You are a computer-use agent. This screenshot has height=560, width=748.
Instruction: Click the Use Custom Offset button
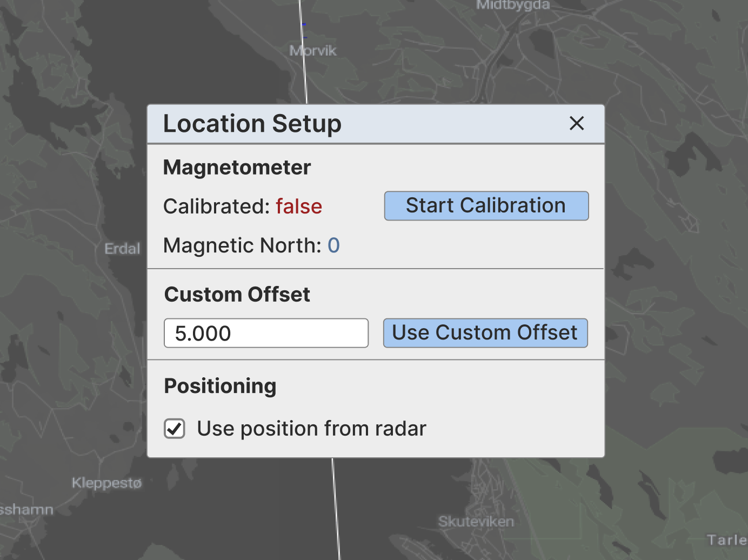[x=485, y=333]
